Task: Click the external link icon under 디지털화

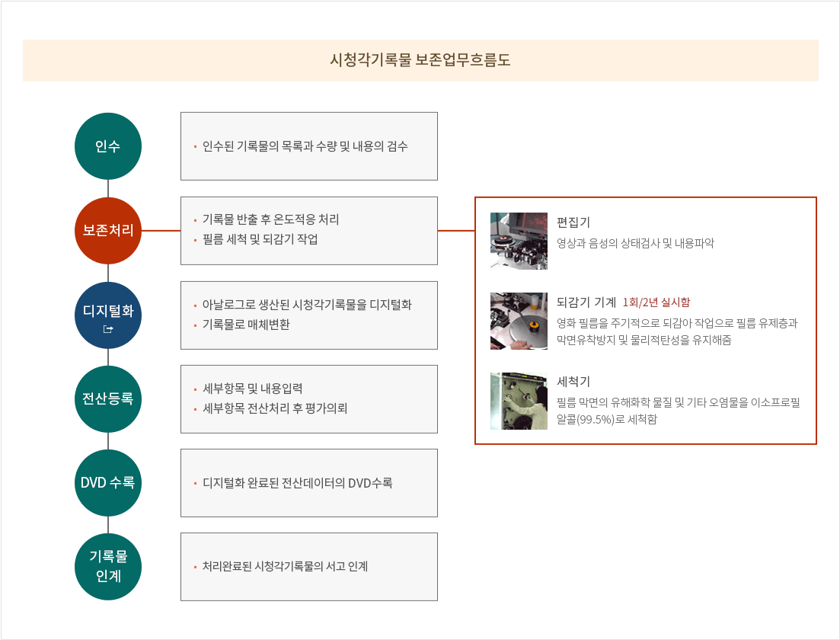Action: (x=108, y=329)
